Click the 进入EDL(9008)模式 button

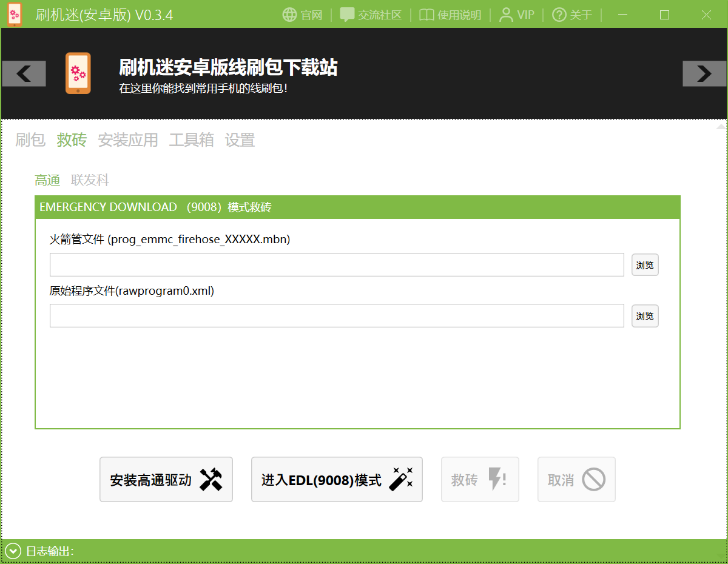coord(337,480)
